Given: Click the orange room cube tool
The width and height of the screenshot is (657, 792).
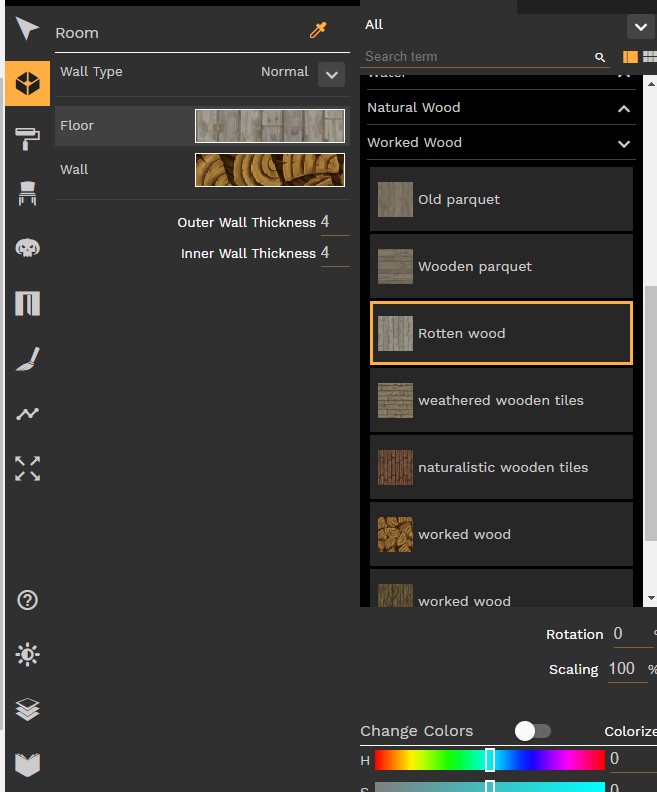Looking at the screenshot, I should click(x=27, y=85).
